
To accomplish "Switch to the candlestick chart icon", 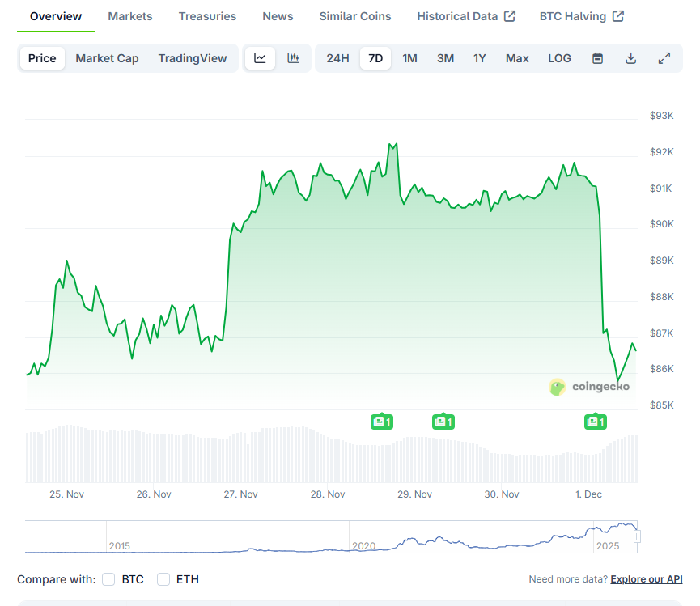I will tap(293, 57).
